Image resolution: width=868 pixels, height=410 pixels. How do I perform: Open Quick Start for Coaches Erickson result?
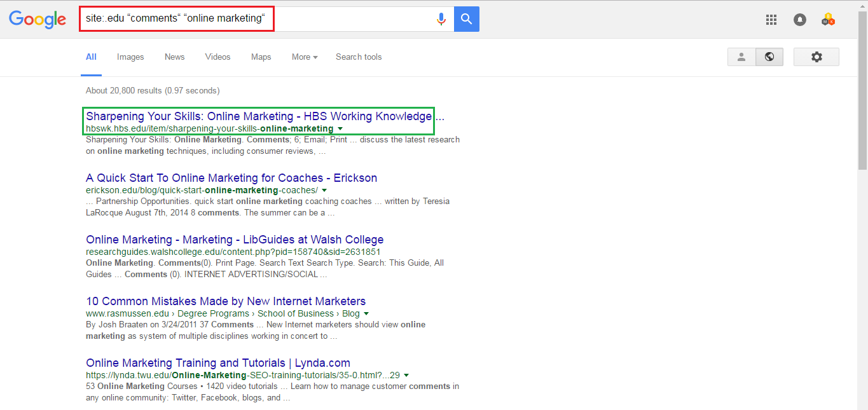click(231, 178)
